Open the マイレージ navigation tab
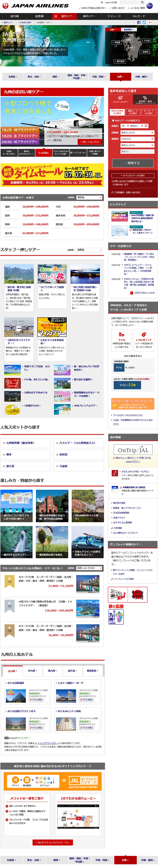158x868 pixels. point(114,16)
